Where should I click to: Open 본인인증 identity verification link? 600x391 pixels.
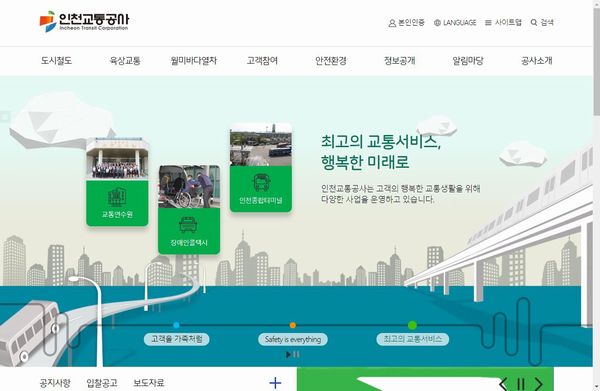point(411,23)
